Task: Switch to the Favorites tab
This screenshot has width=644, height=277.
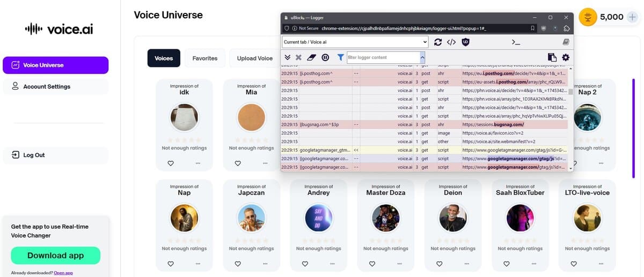Action: [205, 58]
